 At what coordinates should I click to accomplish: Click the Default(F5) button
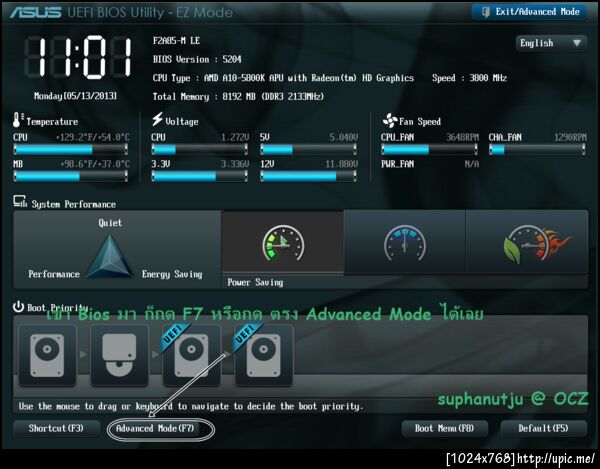(543, 428)
